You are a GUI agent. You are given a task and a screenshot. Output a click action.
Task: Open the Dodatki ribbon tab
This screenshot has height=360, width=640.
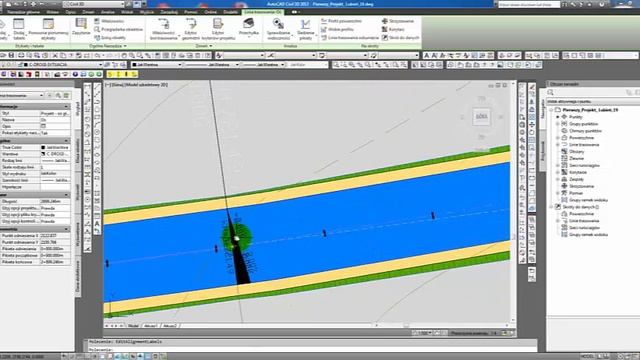[x=230, y=12]
